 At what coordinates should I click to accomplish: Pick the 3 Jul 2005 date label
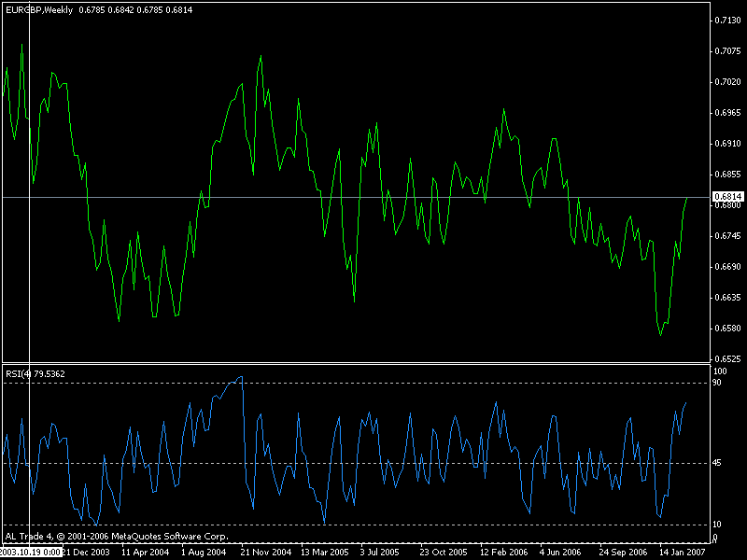379,553
